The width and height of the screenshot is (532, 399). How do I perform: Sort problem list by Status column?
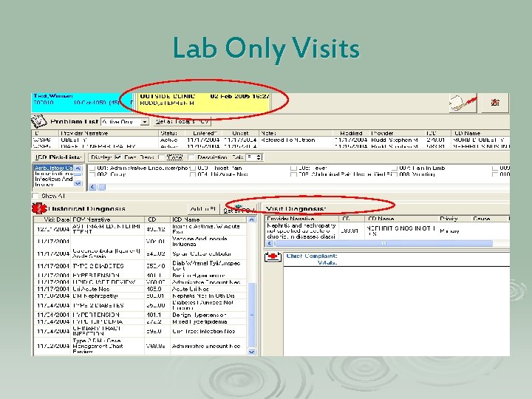(x=172, y=133)
